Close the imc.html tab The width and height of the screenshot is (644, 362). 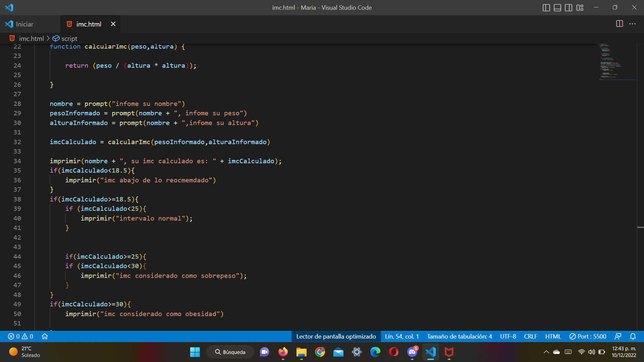pyautogui.click(x=113, y=24)
